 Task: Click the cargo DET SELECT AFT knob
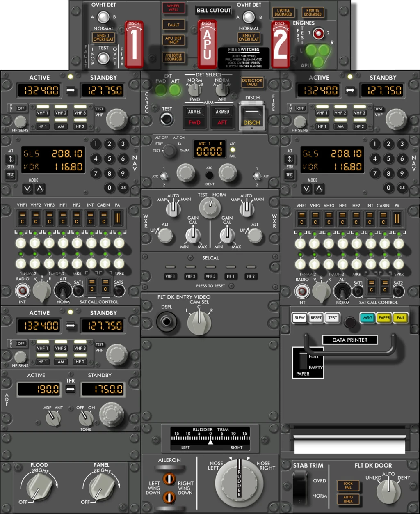click(222, 89)
